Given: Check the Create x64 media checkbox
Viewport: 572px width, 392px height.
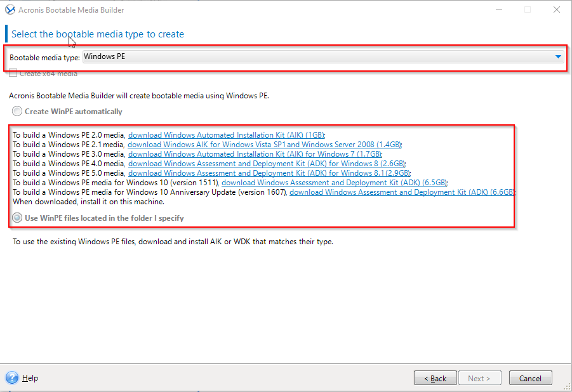Looking at the screenshot, I should [x=13, y=74].
